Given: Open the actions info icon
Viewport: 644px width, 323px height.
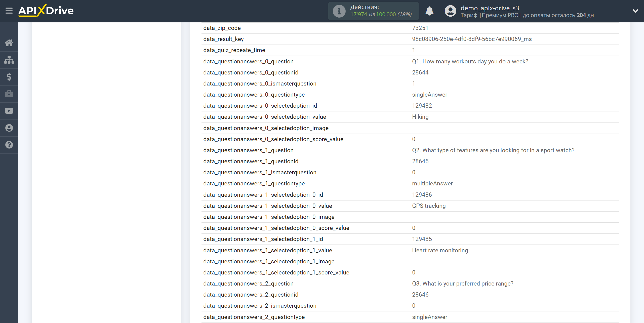Looking at the screenshot, I should pyautogui.click(x=339, y=11).
